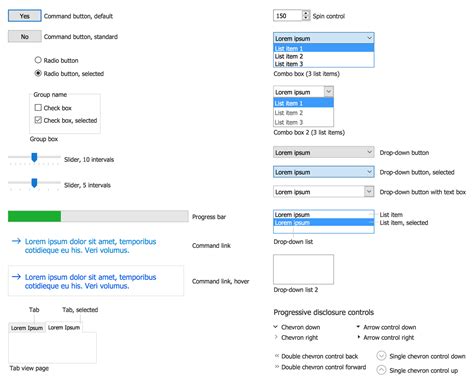Click the Chevron right icon
This screenshot has width=474, height=384.
[x=276, y=337]
